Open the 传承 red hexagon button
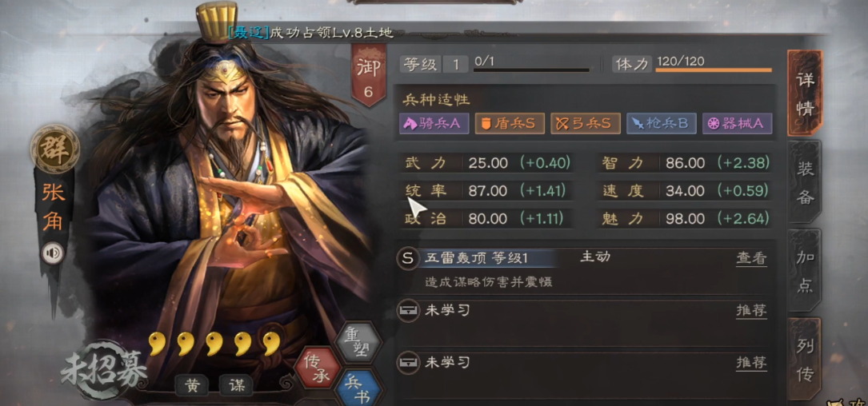Screen dimensions: 868x406 tap(318, 368)
